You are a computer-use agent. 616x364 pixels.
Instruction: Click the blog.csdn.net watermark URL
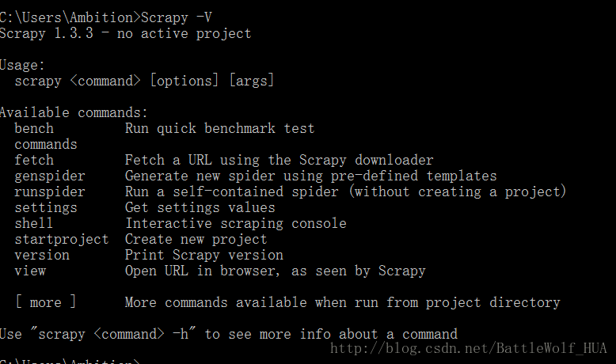coord(468,348)
